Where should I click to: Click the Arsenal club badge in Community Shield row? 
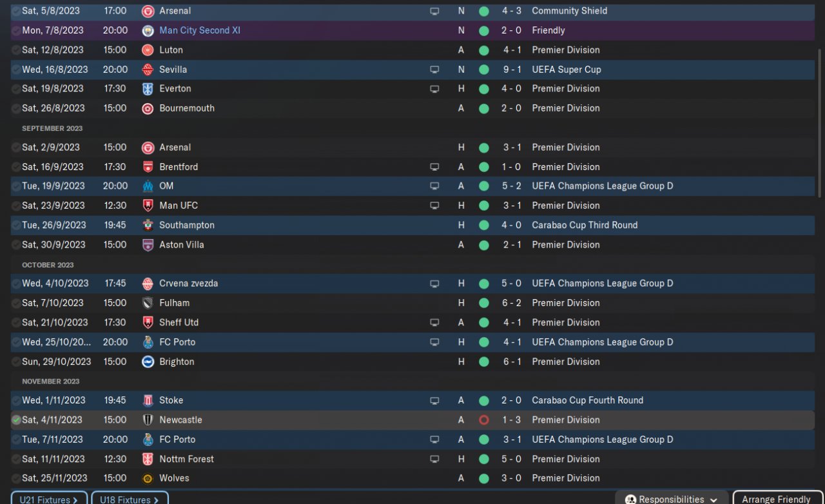point(148,11)
